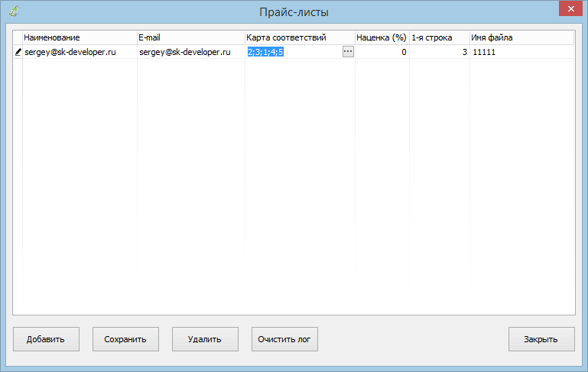The height and width of the screenshot is (372, 588).
Task: Click the Закрыть button
Action: (541, 339)
